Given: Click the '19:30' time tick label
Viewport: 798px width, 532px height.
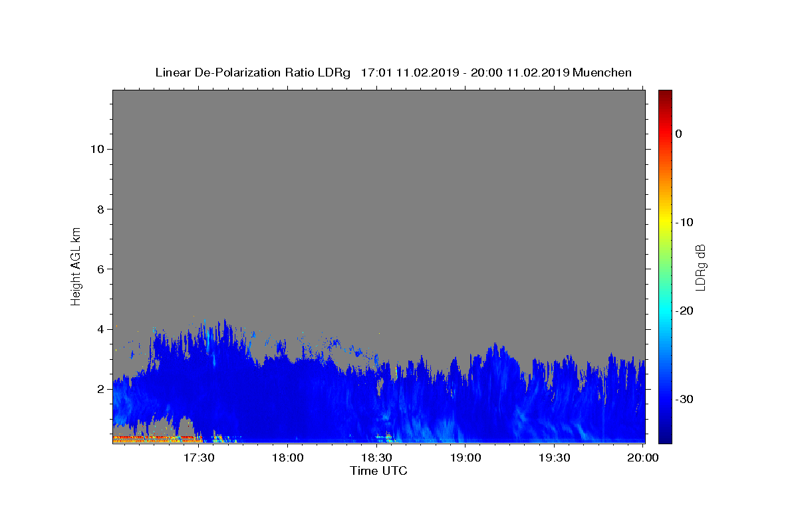Looking at the screenshot, I should coord(553,458).
